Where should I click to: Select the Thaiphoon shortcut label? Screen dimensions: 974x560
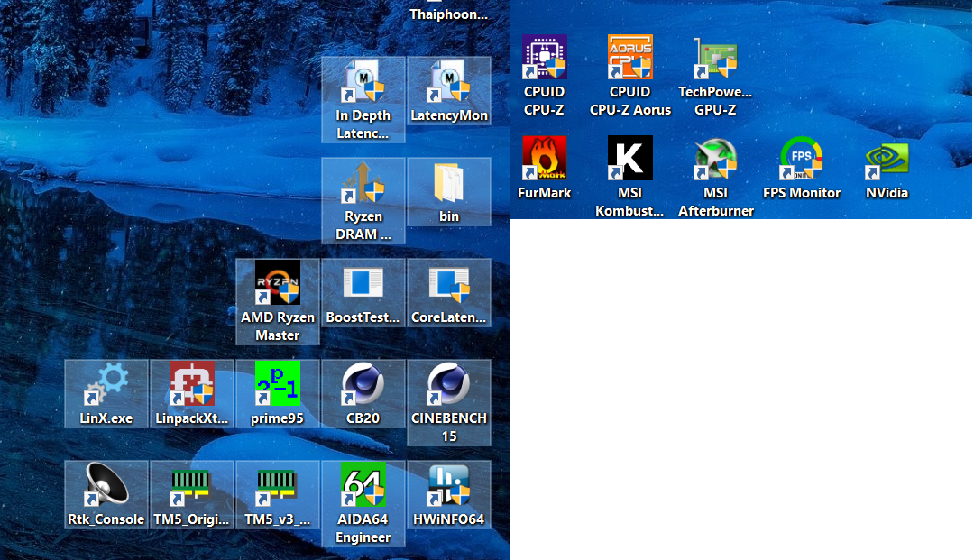(448, 14)
